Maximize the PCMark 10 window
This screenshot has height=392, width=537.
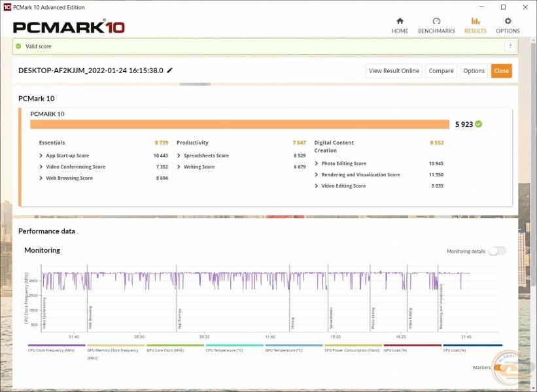click(503, 7)
